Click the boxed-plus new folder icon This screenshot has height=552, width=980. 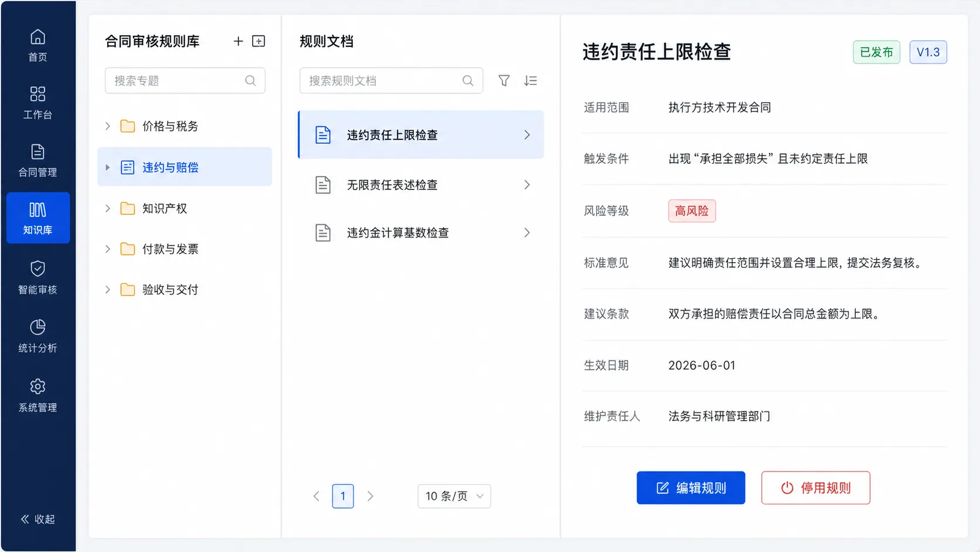(x=258, y=41)
